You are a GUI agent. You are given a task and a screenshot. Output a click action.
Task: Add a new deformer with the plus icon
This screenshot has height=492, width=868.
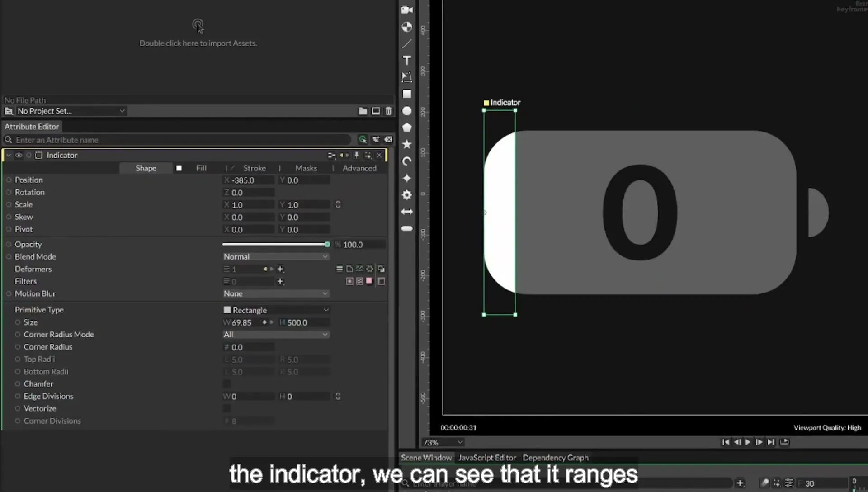pos(280,269)
